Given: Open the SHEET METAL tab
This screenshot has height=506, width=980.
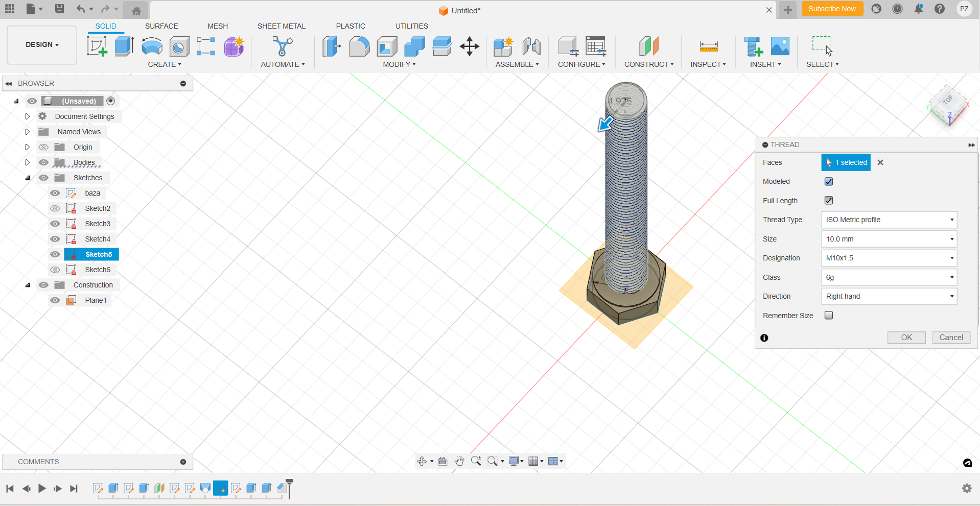Looking at the screenshot, I should [x=281, y=26].
